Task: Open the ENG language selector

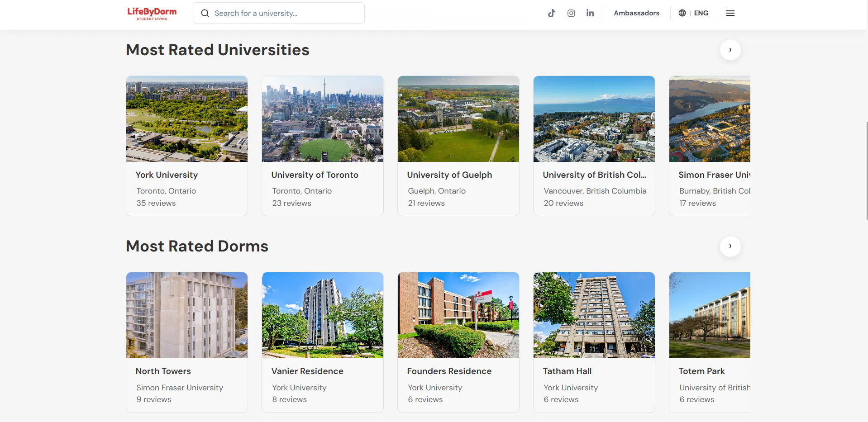Action: pos(701,13)
